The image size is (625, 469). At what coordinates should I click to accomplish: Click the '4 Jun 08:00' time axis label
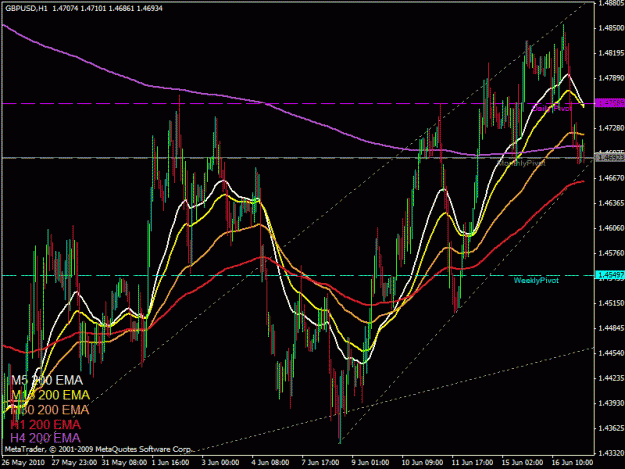(x=270, y=463)
